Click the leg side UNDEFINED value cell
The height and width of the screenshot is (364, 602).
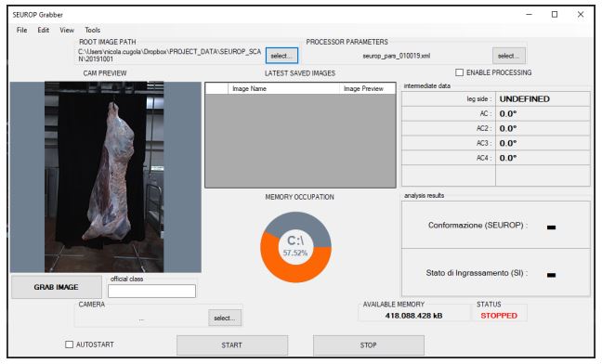click(x=543, y=99)
